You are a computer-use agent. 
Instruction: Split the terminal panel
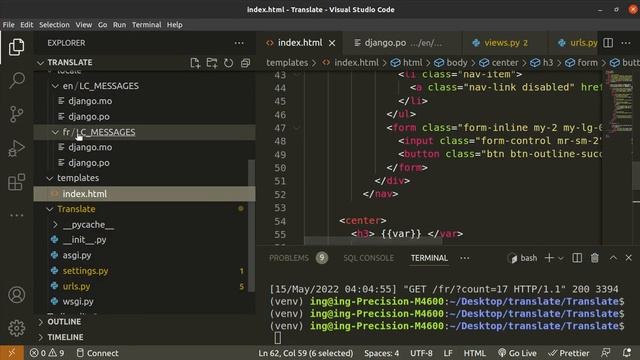pyautogui.click(x=577, y=258)
